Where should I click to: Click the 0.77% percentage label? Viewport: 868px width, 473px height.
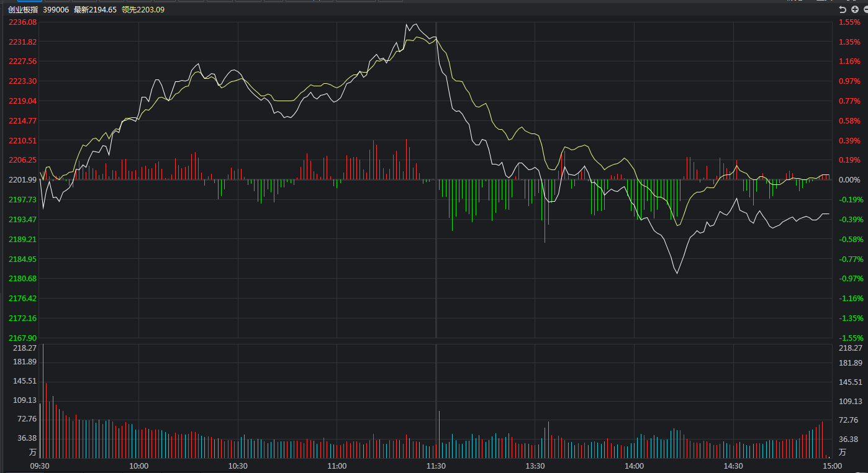coord(850,101)
